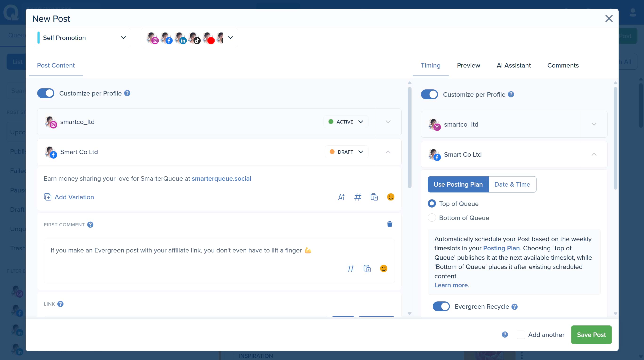Open emoji picker in post content

[391, 197]
